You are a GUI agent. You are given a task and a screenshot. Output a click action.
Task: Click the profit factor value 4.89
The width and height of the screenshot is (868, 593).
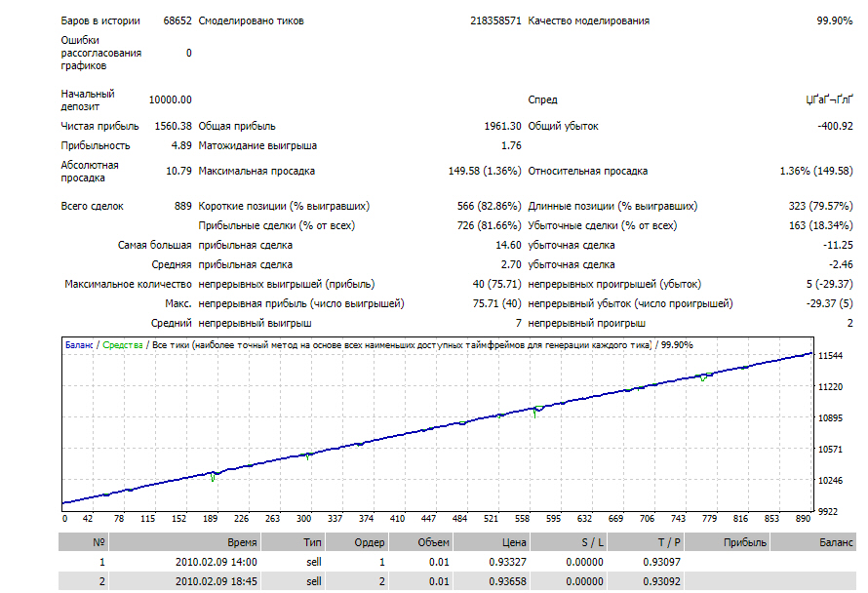coord(181,145)
